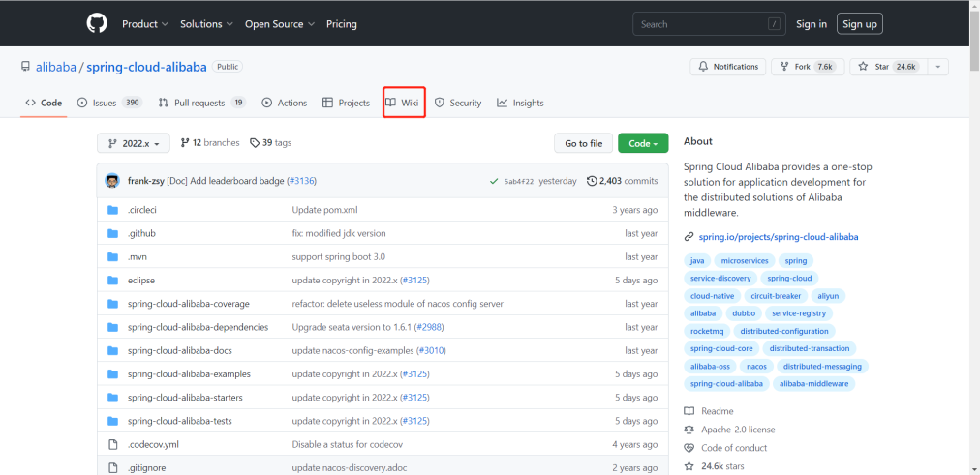Click the GitHub search input field
Viewport: 980px width, 475px height.
[709, 24]
